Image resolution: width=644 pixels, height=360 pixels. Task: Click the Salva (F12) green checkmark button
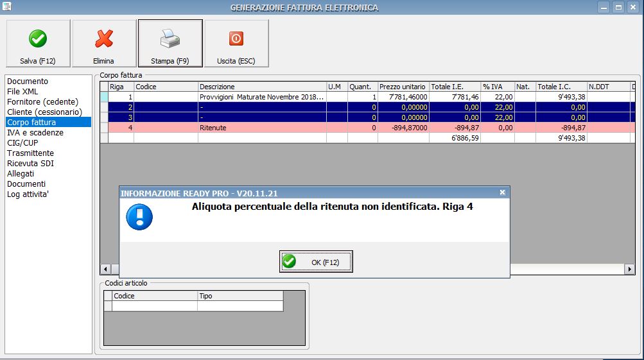click(x=38, y=43)
